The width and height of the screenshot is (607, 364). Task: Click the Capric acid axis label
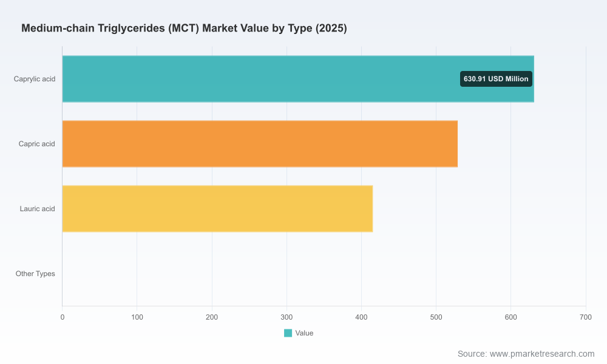[x=37, y=144]
